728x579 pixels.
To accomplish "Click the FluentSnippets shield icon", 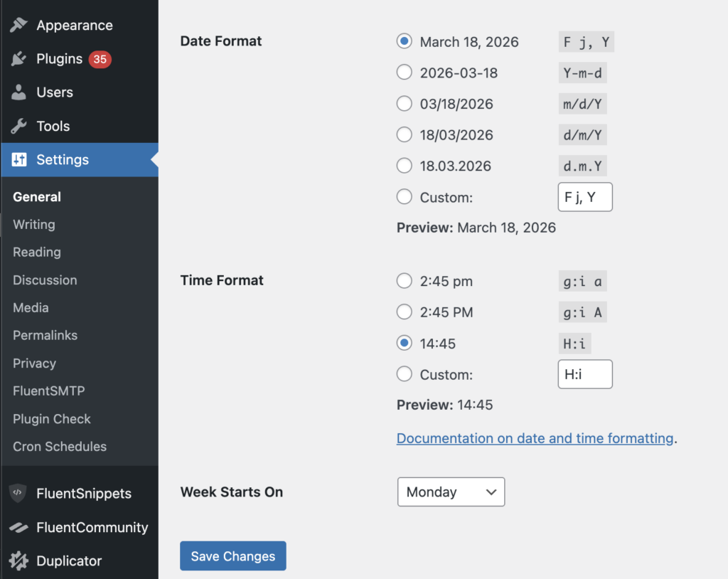I will (x=18, y=493).
